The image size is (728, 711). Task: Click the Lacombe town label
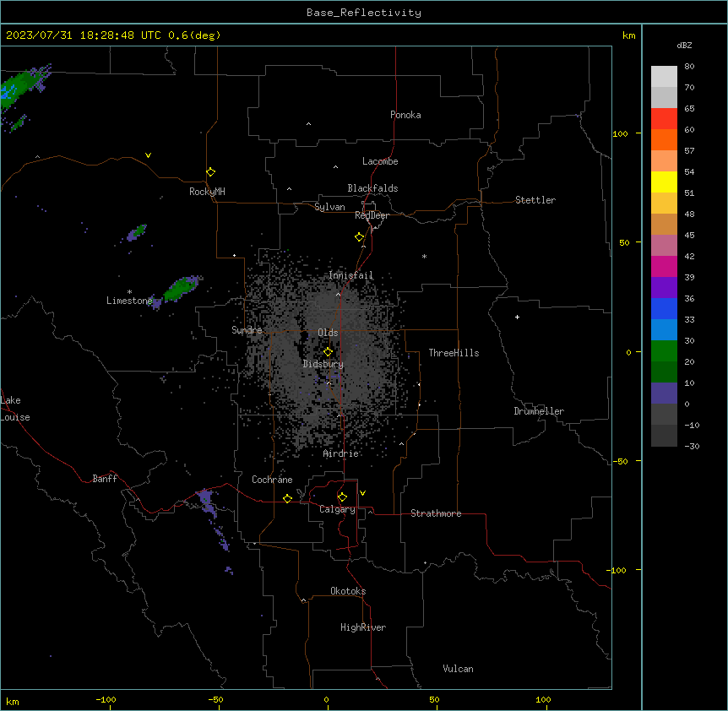(x=380, y=161)
